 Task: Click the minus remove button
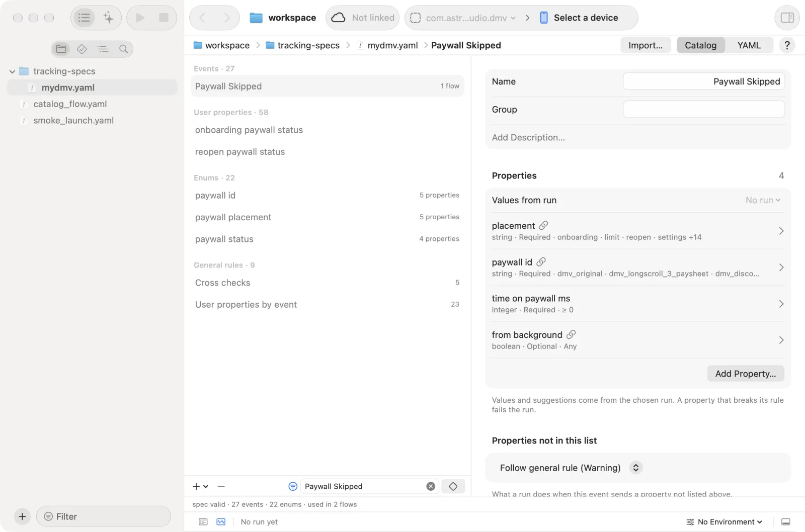click(221, 486)
